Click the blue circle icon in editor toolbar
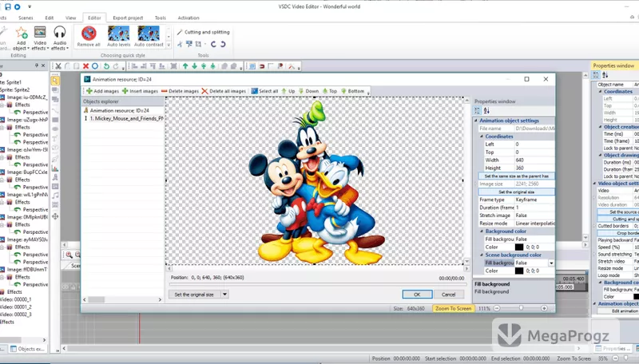Image resolution: width=639 pixels, height=364 pixels. (95, 66)
